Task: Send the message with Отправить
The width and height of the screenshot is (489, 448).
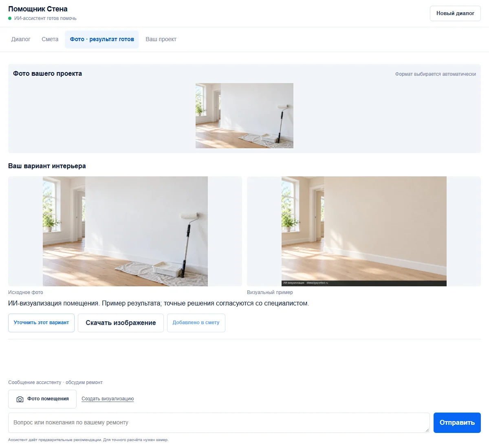Action: (457, 423)
